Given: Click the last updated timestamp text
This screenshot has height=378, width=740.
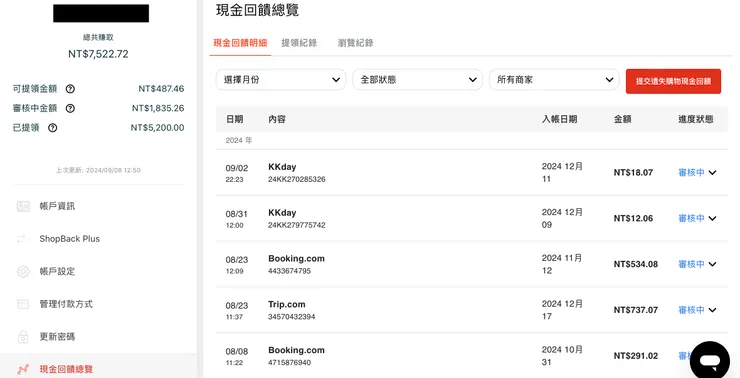Looking at the screenshot, I should click(x=98, y=170).
